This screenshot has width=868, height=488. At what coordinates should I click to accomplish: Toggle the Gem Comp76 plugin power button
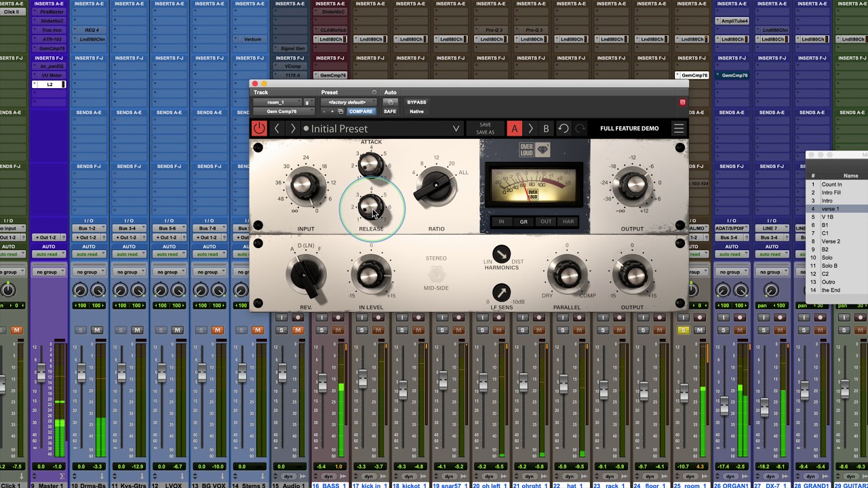pos(259,128)
